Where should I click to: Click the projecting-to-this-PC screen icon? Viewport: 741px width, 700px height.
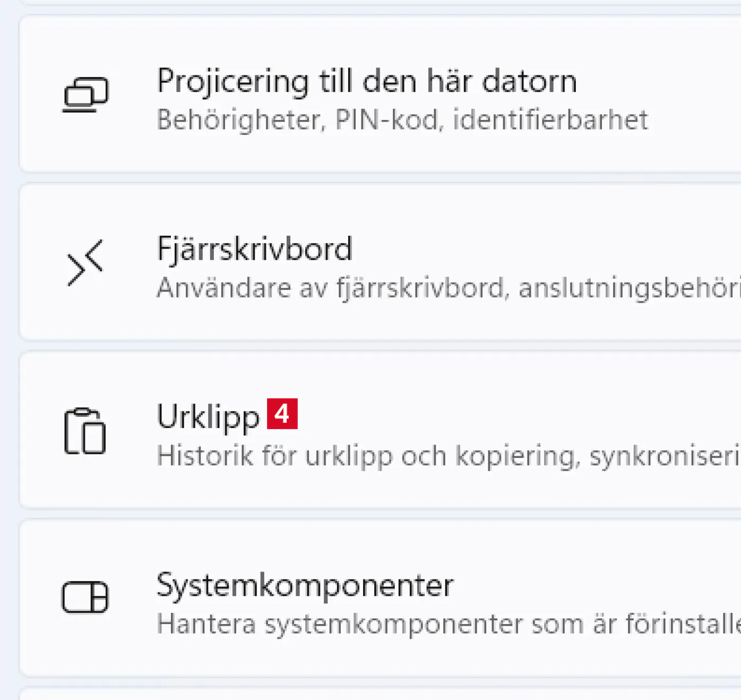click(x=85, y=95)
